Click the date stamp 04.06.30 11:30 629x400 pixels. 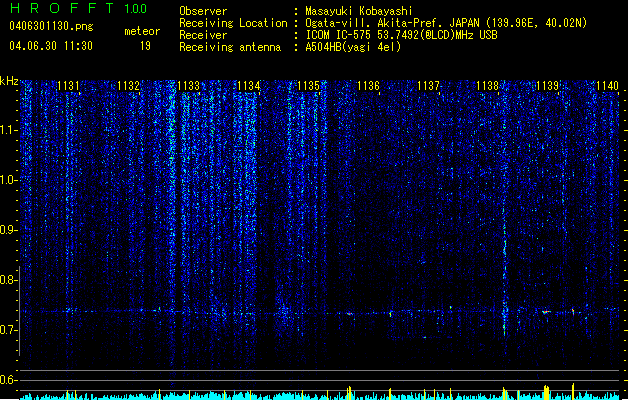pos(51,46)
